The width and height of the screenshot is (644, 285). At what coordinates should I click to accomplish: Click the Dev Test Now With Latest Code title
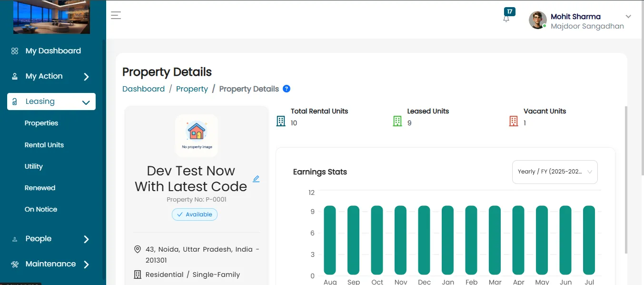coord(191,178)
